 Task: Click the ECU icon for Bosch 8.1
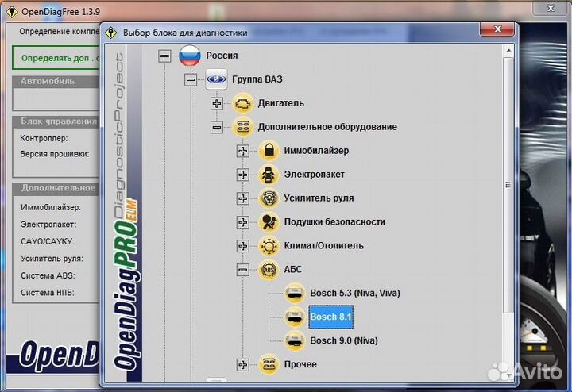tap(295, 317)
